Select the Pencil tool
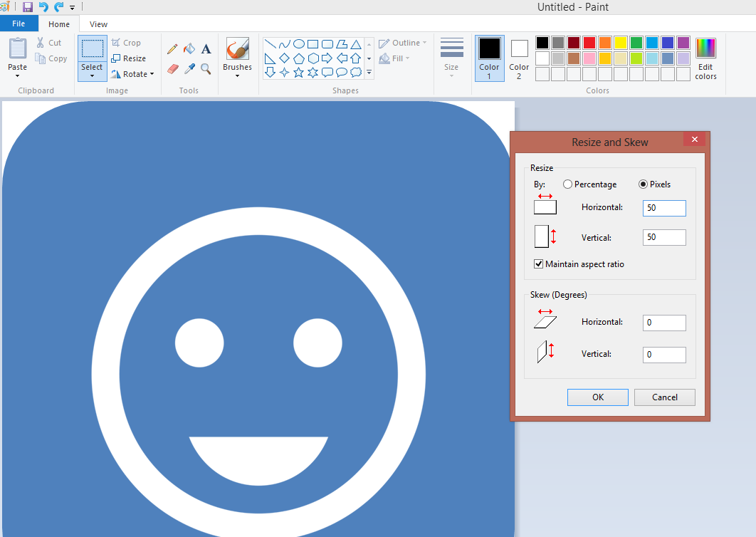 click(172, 49)
